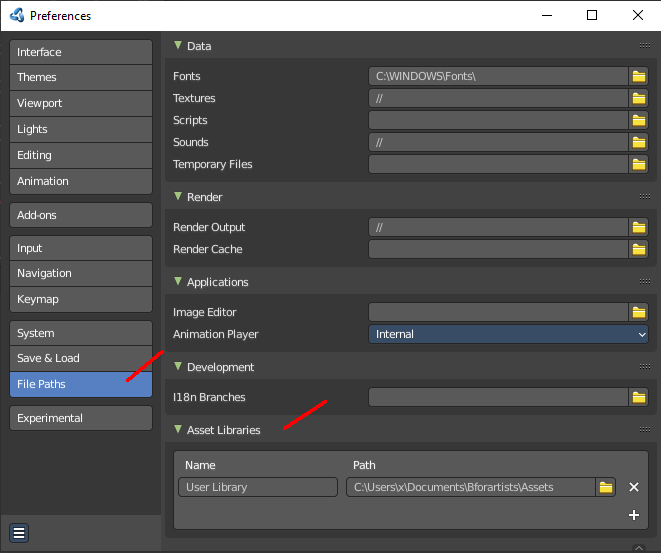
Task: Grab the Asset Libraries panel drag handle
Action: coord(645,430)
